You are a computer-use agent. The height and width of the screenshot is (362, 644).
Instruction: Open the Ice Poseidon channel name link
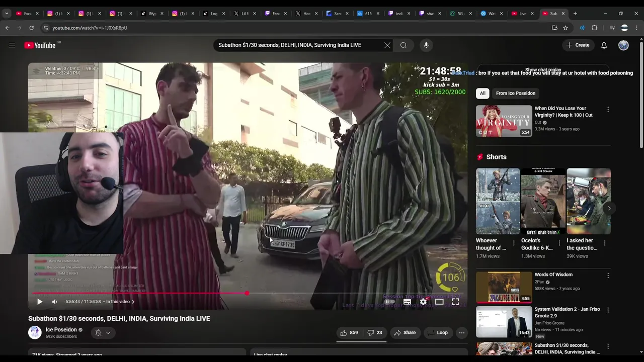click(61, 330)
